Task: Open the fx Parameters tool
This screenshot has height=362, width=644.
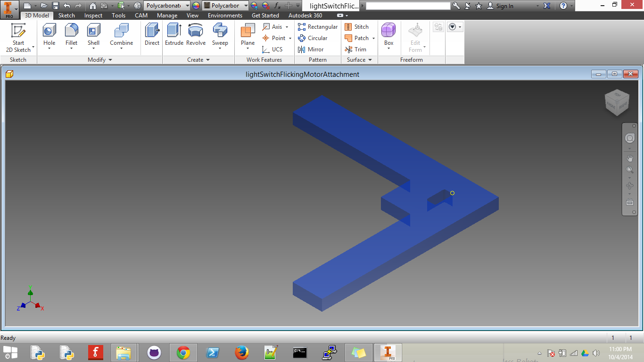Action: (x=277, y=6)
